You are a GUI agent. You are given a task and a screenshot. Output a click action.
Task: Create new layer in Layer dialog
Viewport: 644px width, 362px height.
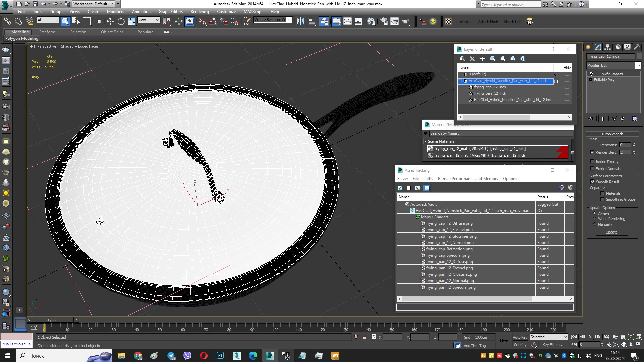[462, 59]
